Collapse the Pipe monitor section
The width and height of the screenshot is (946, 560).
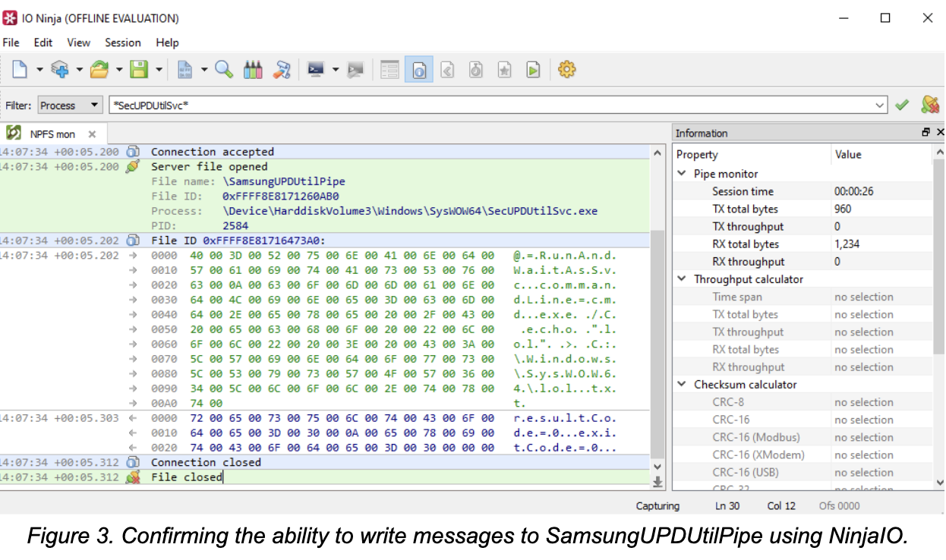(682, 174)
